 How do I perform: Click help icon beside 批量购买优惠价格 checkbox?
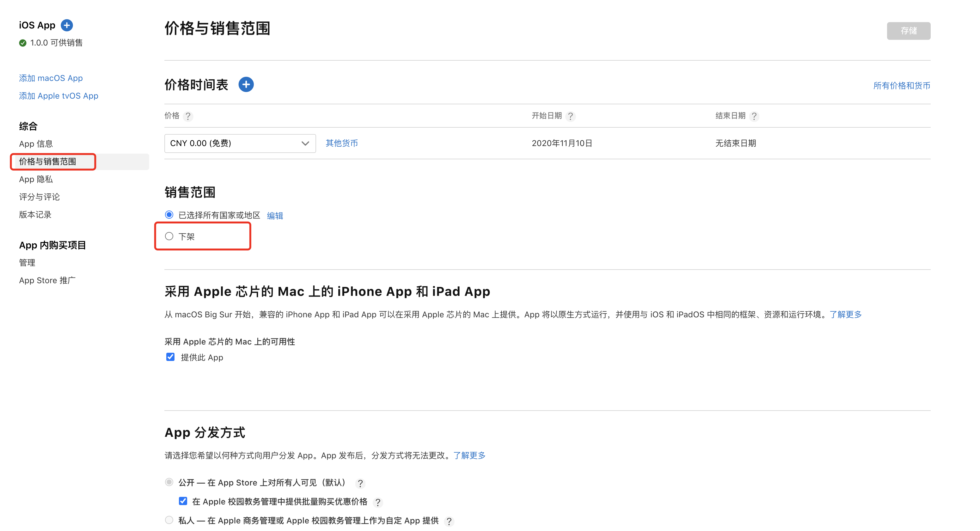tap(378, 502)
